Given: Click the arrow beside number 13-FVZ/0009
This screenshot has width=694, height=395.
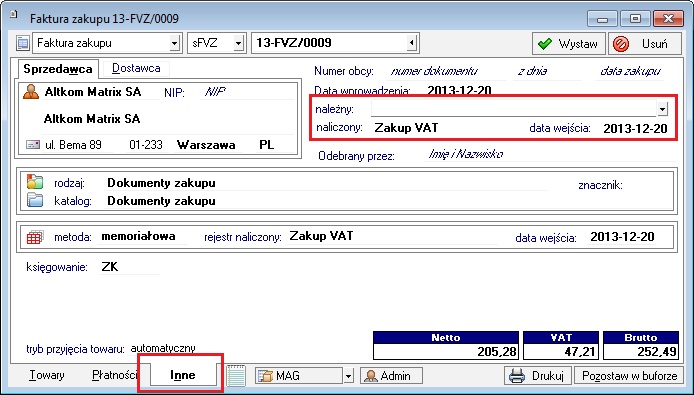Looking at the screenshot, I should [x=412, y=43].
